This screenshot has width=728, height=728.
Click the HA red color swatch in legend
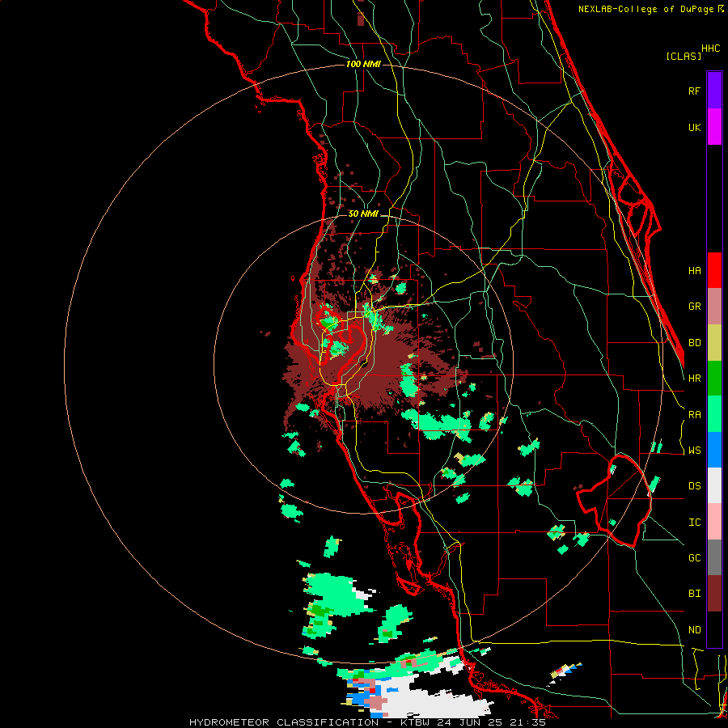click(714, 270)
